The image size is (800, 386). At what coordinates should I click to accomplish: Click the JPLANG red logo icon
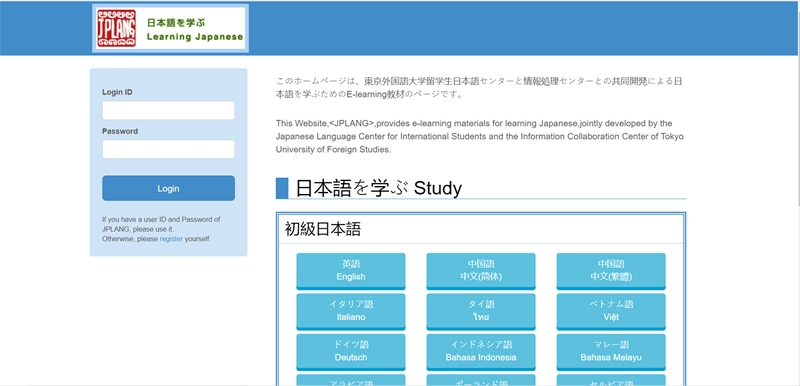(116, 28)
